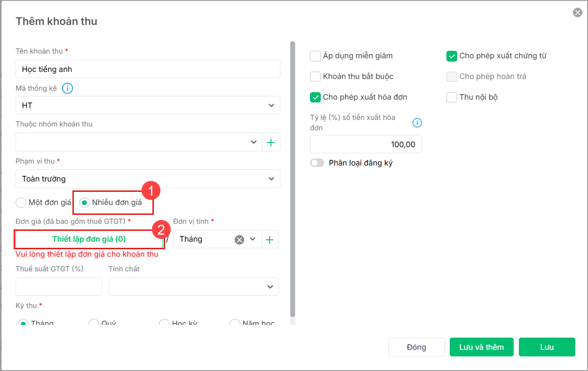This screenshot has width=588, height=371.
Task: Click the Lưu và thêm button
Action: pos(482,347)
